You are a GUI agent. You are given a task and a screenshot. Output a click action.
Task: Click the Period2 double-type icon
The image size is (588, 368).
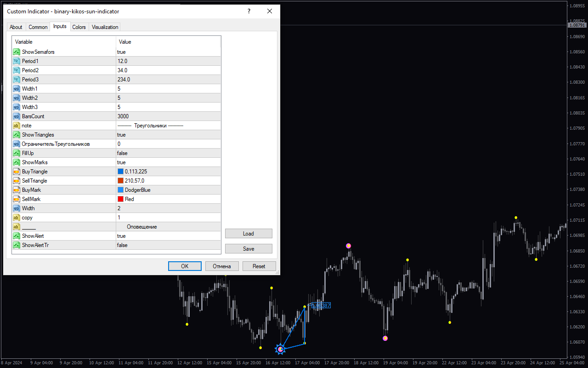[16, 70]
